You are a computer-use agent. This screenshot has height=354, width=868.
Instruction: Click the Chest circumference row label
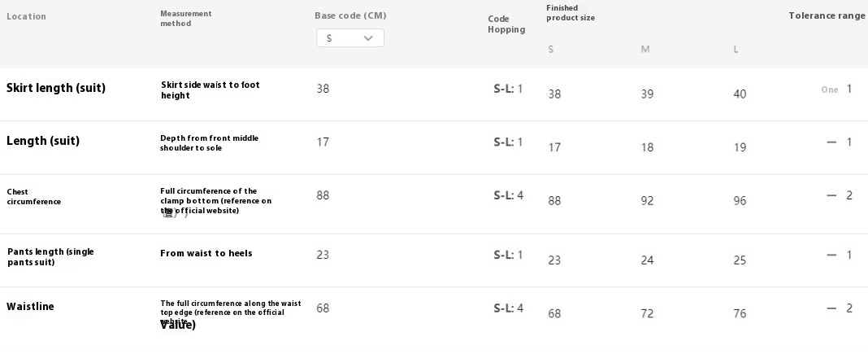pyautogui.click(x=34, y=197)
